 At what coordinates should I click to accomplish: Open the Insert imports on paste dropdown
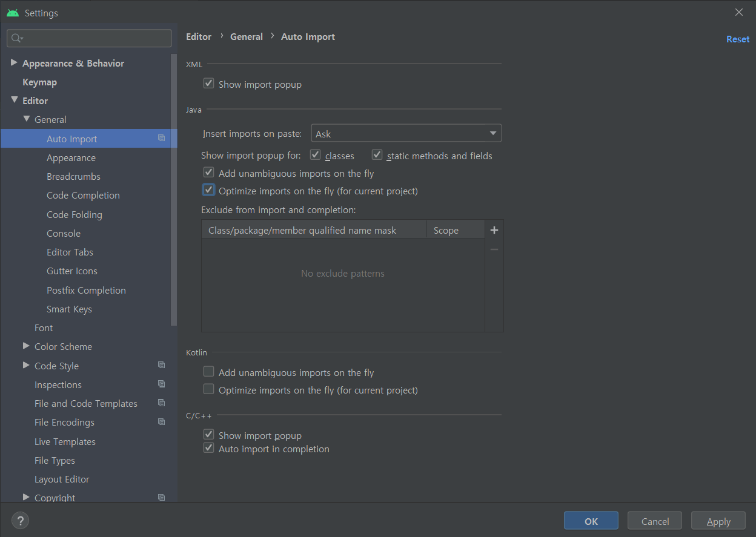pyautogui.click(x=406, y=133)
